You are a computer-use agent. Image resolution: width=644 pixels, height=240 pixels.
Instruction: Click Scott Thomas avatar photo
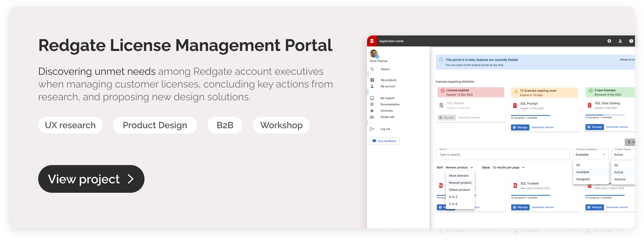click(374, 54)
